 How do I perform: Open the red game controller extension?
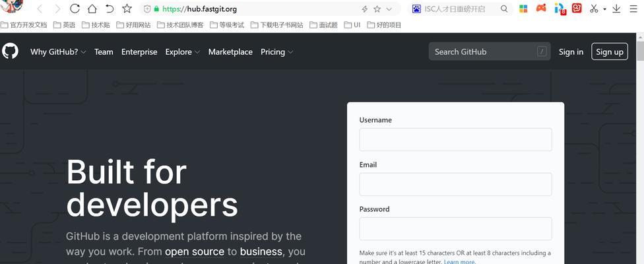click(x=541, y=8)
